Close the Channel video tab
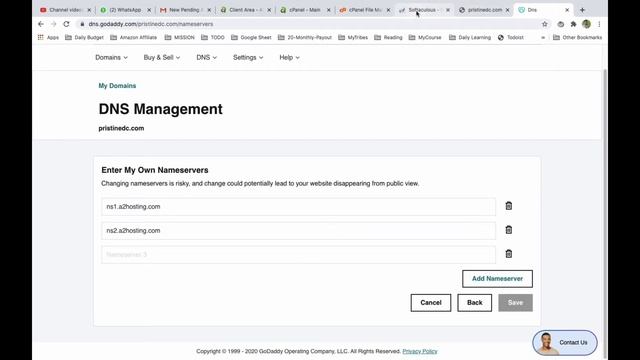 [x=89, y=10]
